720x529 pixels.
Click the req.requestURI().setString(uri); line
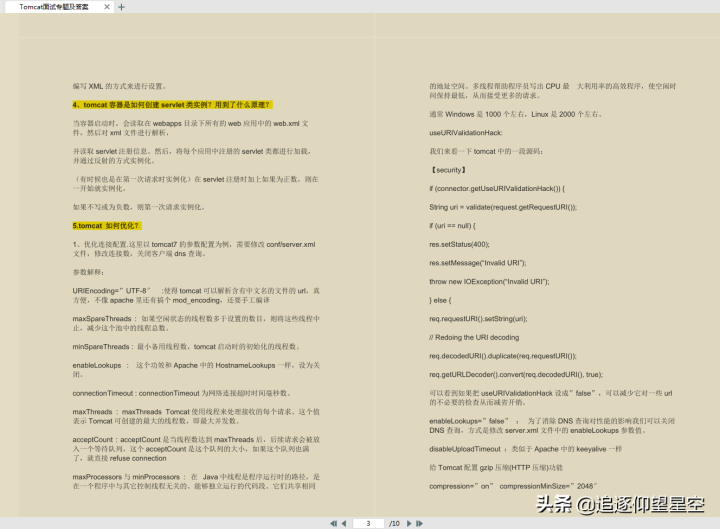point(478,319)
